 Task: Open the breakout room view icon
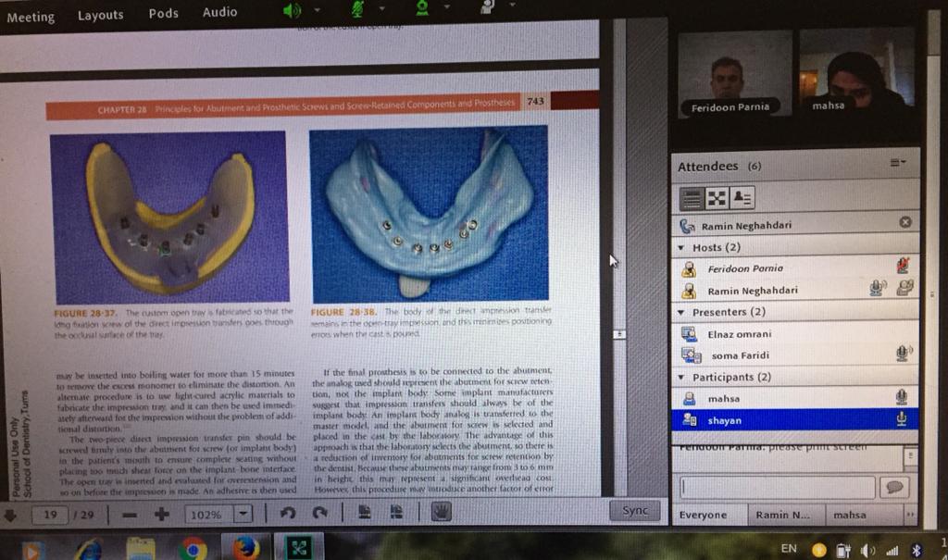click(x=717, y=197)
